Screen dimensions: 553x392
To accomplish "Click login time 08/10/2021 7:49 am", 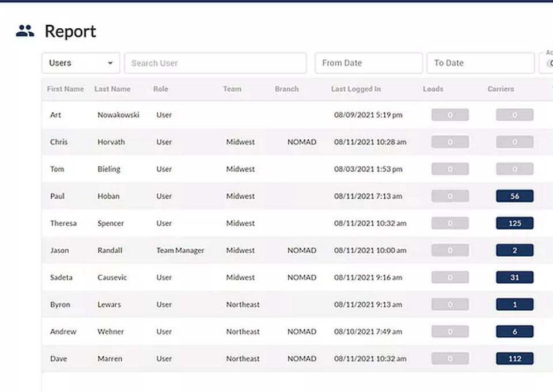I will [x=368, y=332].
